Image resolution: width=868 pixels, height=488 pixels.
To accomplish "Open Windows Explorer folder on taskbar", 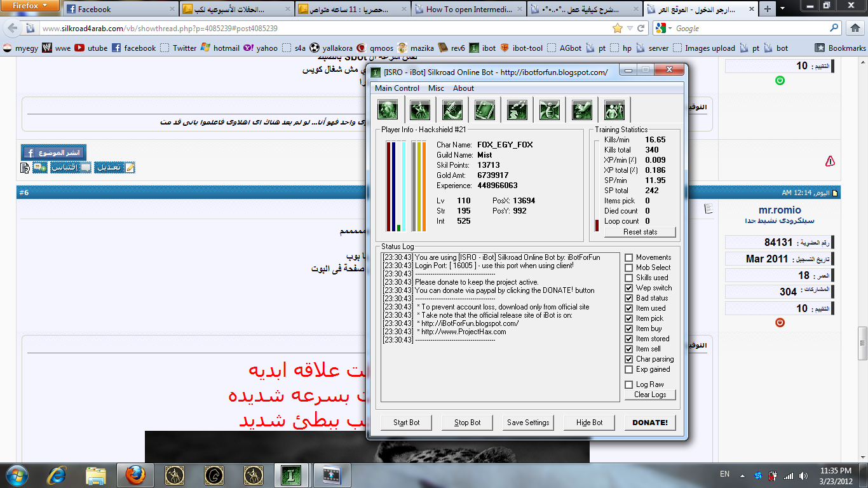I will click(96, 475).
